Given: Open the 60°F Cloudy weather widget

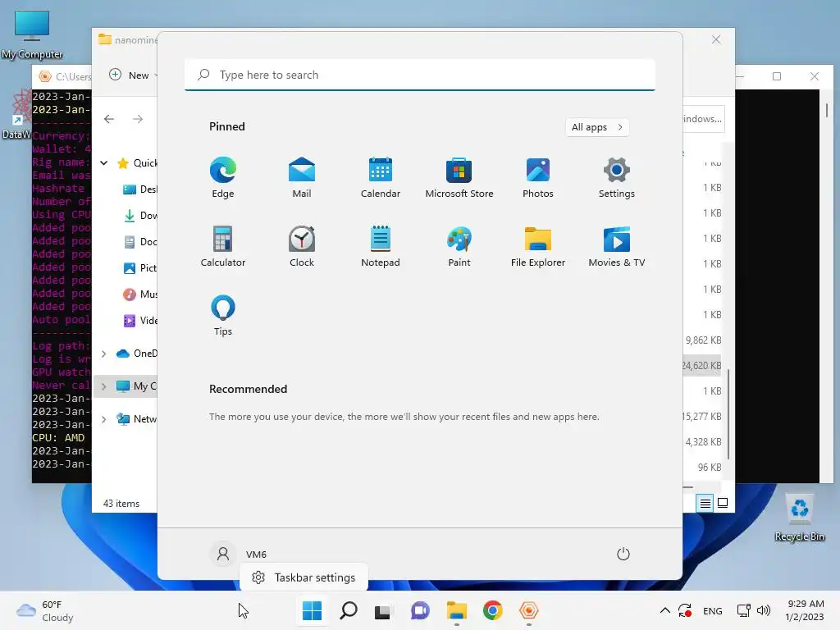Looking at the screenshot, I should (45, 610).
